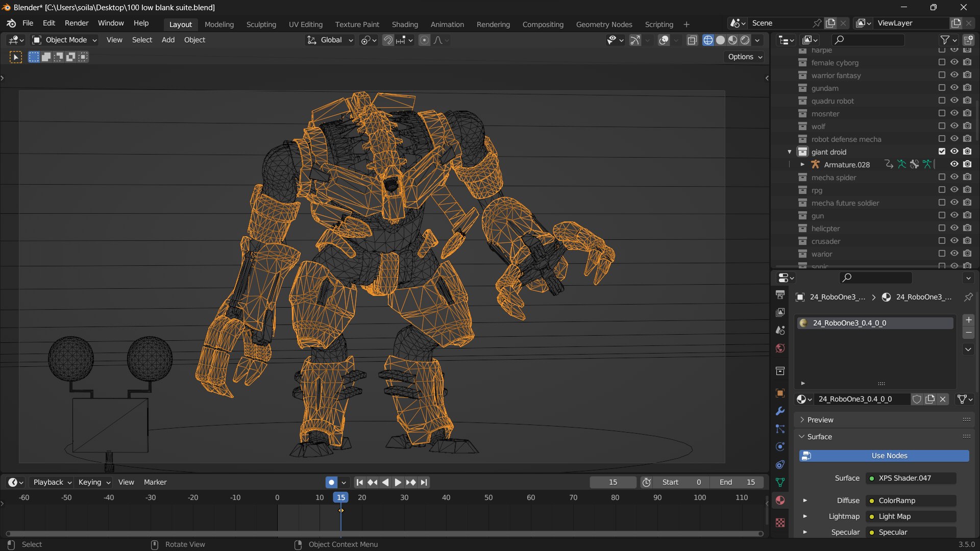
Task: Toggle X-ray view in viewport header
Action: 692,40
